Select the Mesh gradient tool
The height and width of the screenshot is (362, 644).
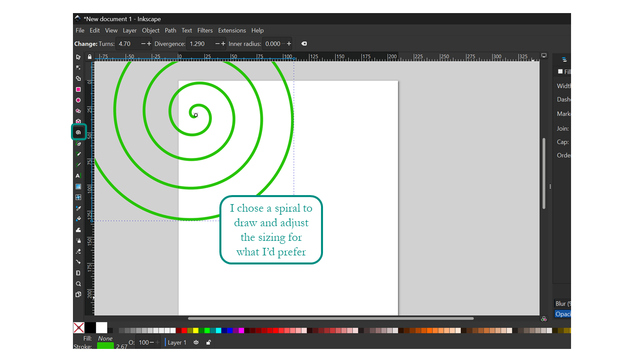(x=78, y=197)
